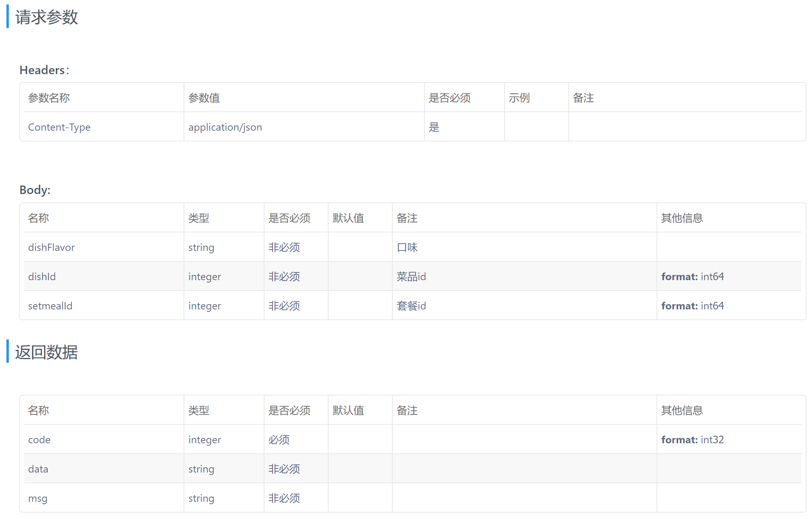Click the 其他信息 column header in the Body table
The width and height of the screenshot is (812, 519).
[682, 218]
